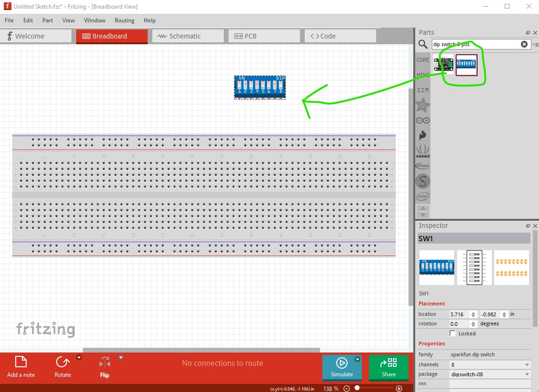Open the Intel parts bin
This screenshot has width=539, height=392.
[422, 196]
